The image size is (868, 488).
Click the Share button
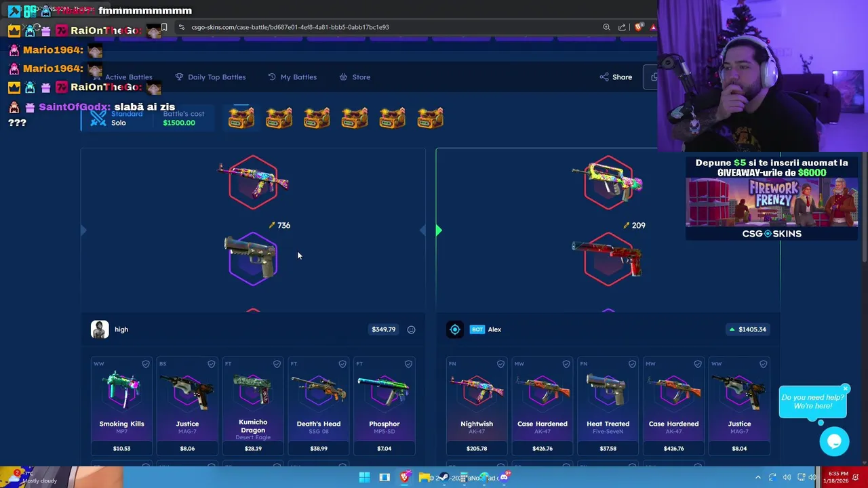coord(616,77)
